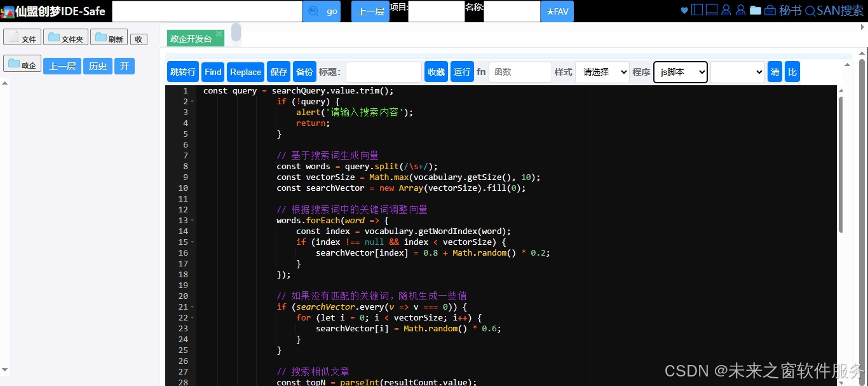Screen dimensions: 868x386
Task: Close the 政企开发台 tab
Action: click(219, 34)
